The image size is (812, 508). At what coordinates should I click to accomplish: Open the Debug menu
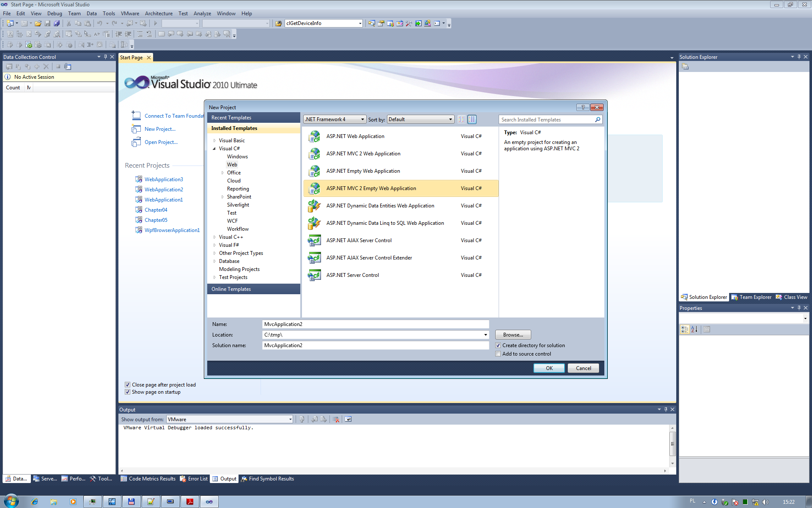pos(55,14)
